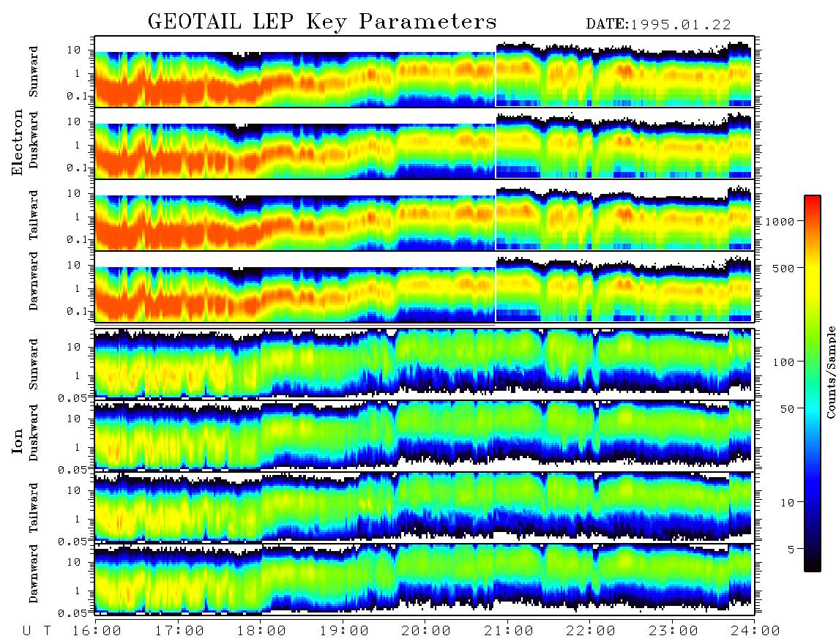Click the Electron Duskward spectrogram panel
The image size is (836, 644).
[x=425, y=143]
